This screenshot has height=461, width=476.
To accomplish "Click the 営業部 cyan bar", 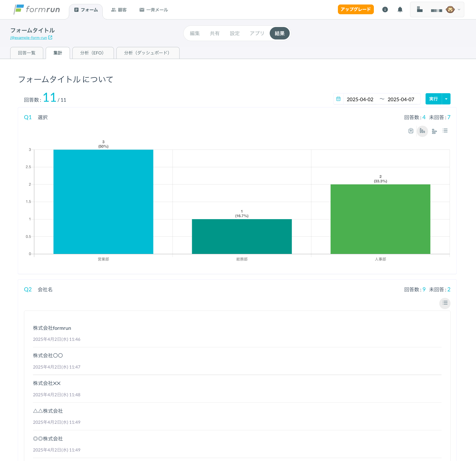I will 103,202.
